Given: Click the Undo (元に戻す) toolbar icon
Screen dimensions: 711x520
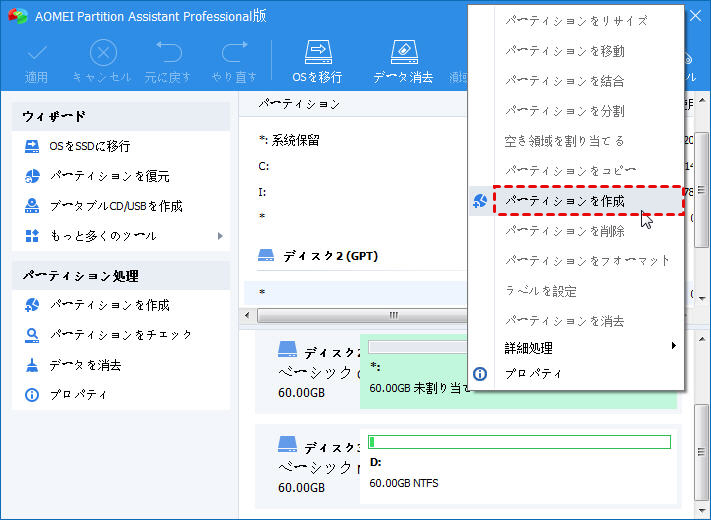Looking at the screenshot, I should (x=169, y=52).
